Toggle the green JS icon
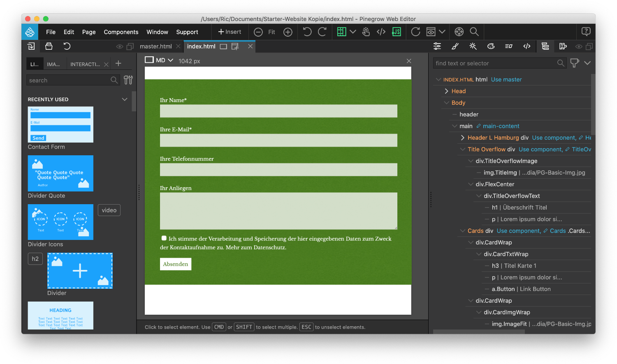Image resolution: width=617 pixels, height=364 pixels. tap(397, 32)
